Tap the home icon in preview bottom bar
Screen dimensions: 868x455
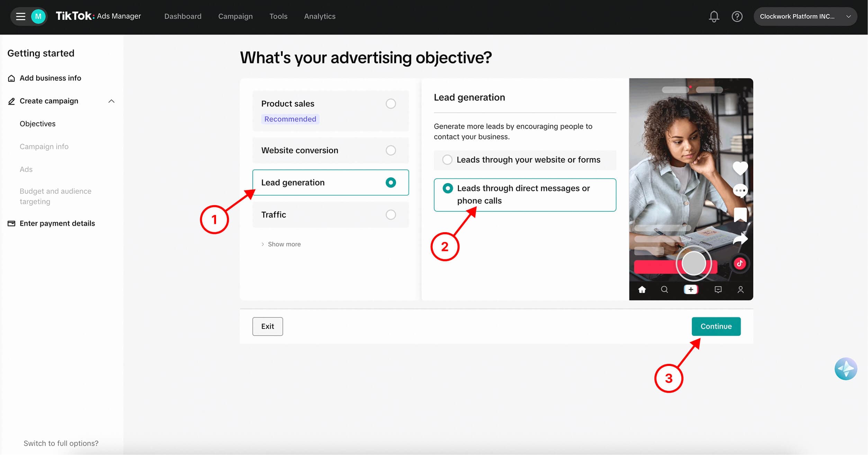click(642, 290)
